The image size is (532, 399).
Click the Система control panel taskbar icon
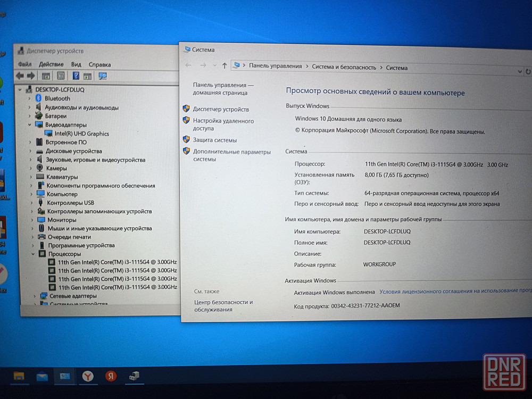pyautogui.click(x=65, y=376)
